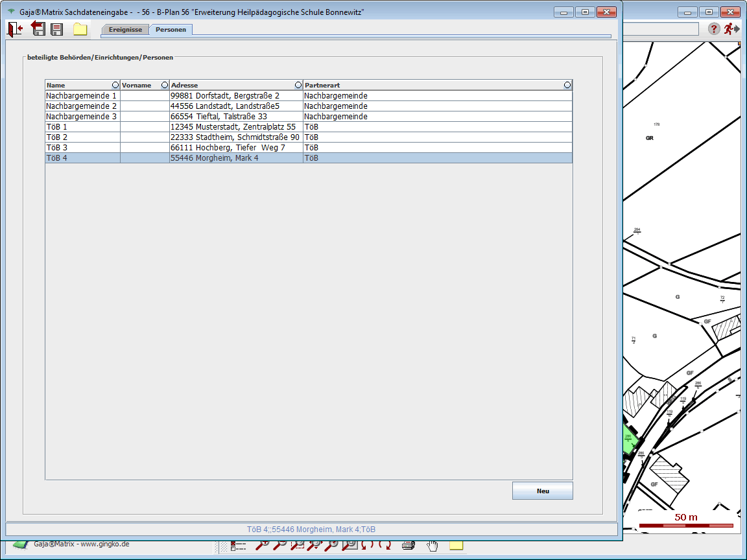The height and width of the screenshot is (560, 747).
Task: Toggle the circle button in Name column header
Action: (x=115, y=85)
